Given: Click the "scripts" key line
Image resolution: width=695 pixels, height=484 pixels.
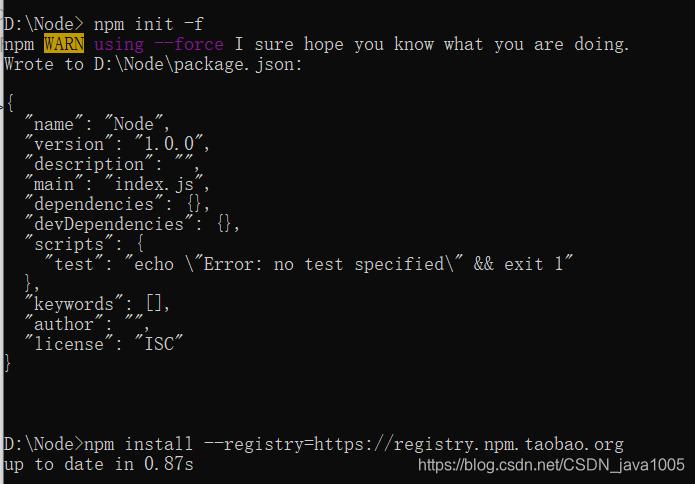Looking at the screenshot, I should coord(84,244).
